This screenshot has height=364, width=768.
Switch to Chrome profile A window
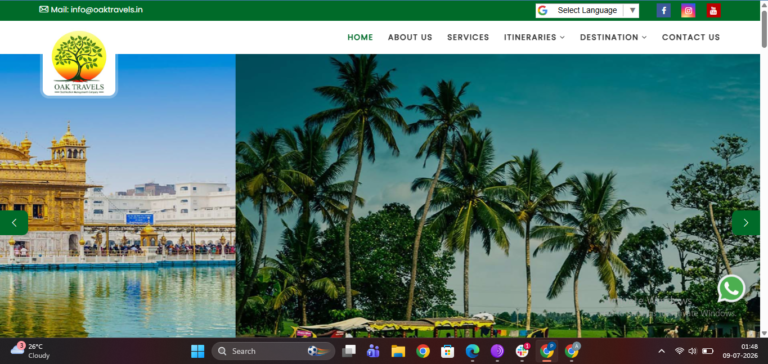pos(572,351)
